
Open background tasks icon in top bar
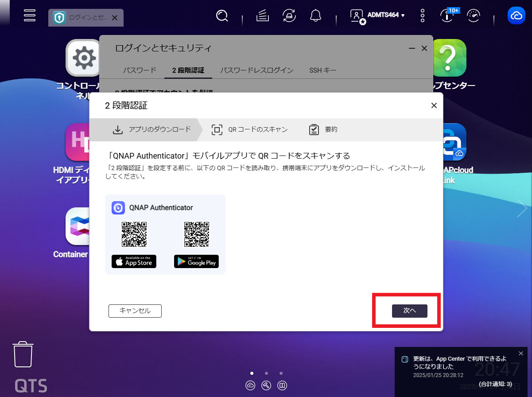tap(263, 16)
